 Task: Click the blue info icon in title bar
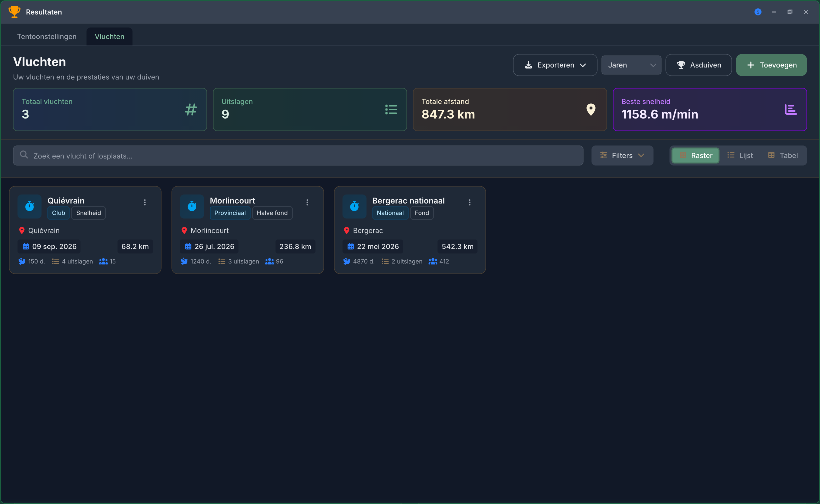[758, 12]
